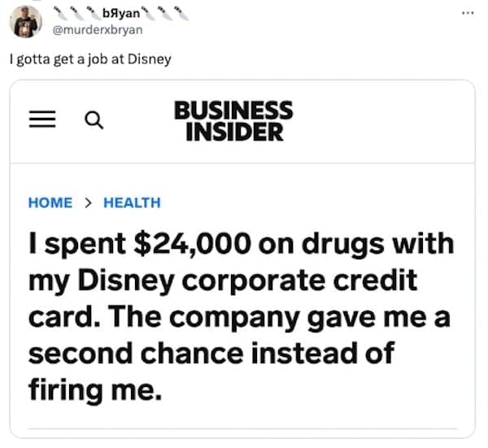
Task: Open the HEALTH section breadcrumb
Action: coord(132,202)
